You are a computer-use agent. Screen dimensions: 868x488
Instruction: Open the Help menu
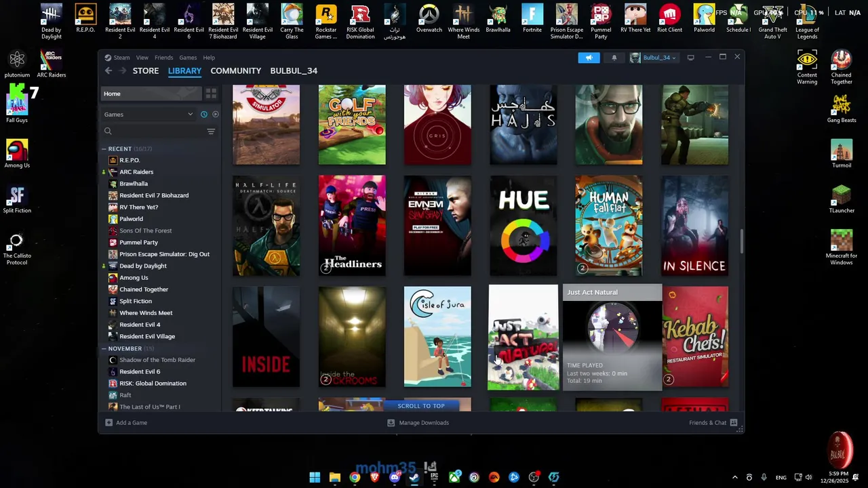coord(209,58)
